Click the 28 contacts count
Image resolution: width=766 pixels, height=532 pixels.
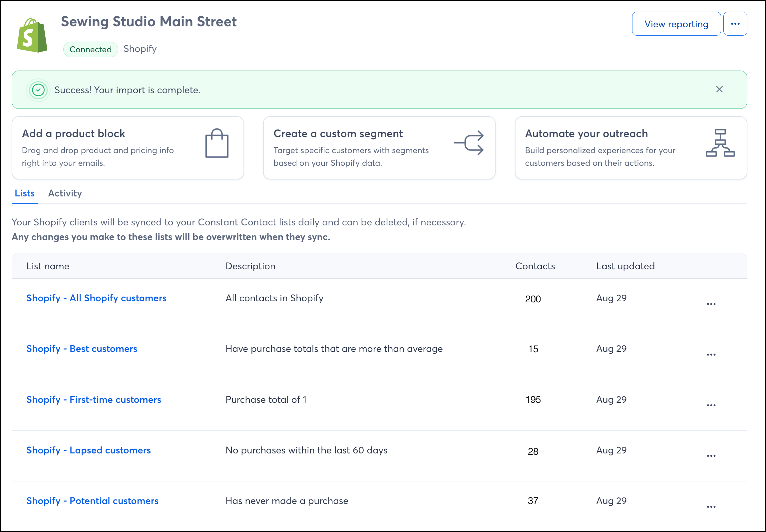pos(533,451)
